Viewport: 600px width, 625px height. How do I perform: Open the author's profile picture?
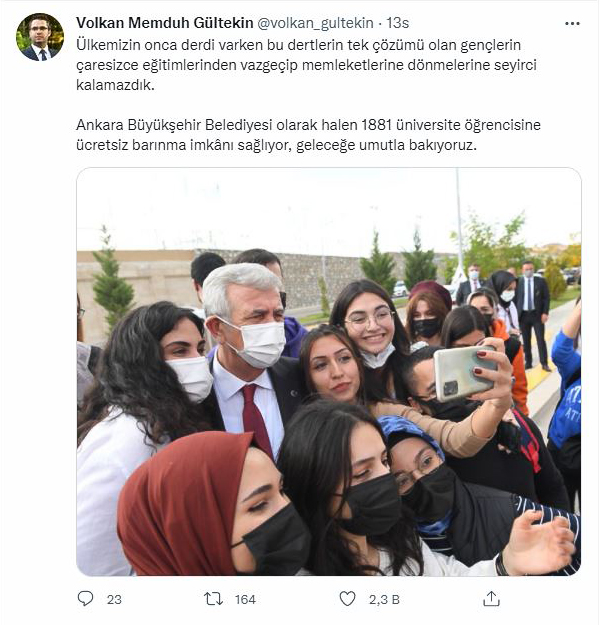(x=39, y=37)
